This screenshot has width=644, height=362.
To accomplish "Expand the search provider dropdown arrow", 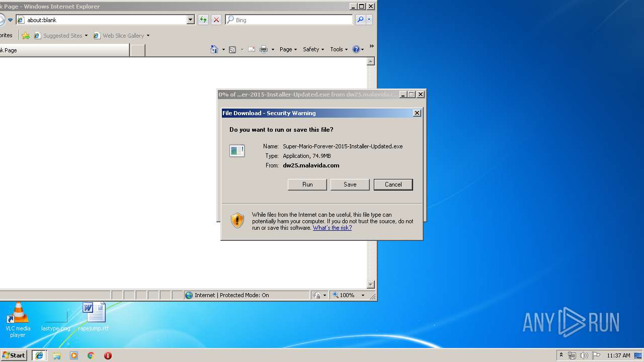I will tap(369, 20).
